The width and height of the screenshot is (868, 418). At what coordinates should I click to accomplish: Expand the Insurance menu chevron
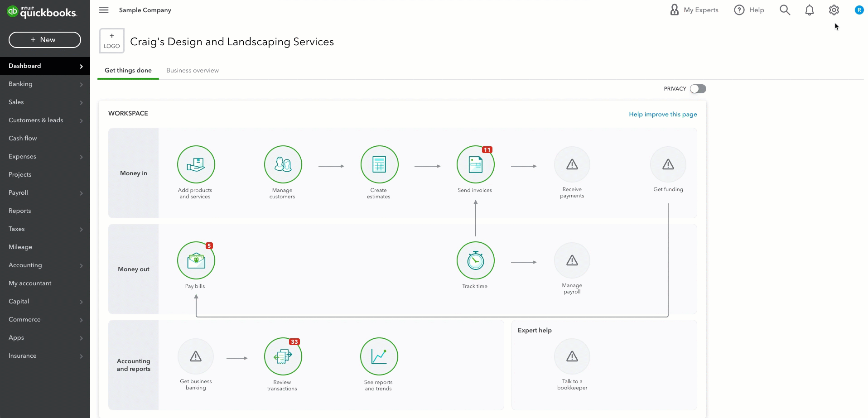tap(82, 356)
